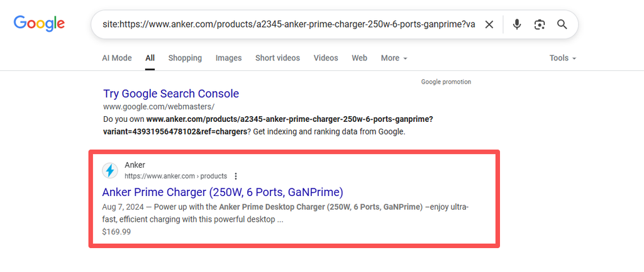Clear the search box text
The width and height of the screenshot is (644, 272).
click(x=489, y=24)
